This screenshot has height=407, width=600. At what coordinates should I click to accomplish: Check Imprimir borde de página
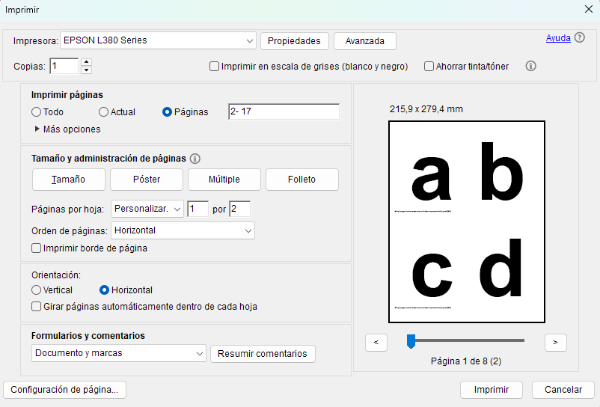coord(37,248)
